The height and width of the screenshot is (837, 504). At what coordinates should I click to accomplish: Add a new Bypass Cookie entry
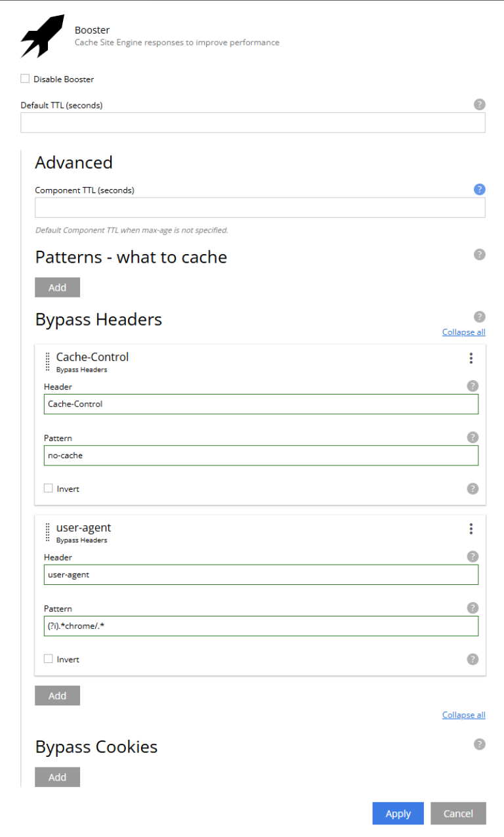57,777
